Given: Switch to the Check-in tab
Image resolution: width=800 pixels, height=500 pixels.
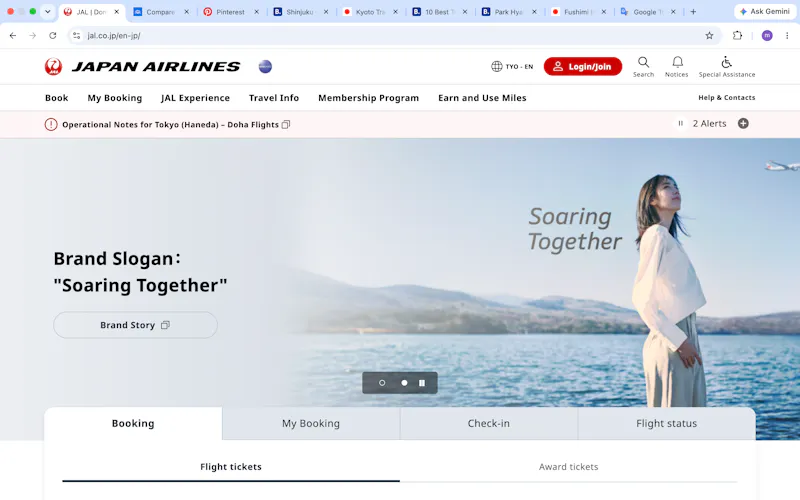Looking at the screenshot, I should point(489,423).
